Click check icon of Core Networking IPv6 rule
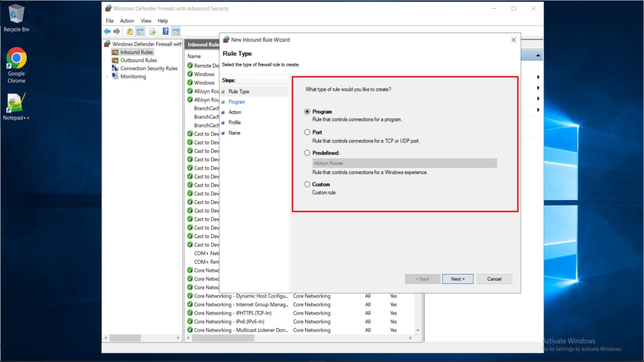644x362 pixels. click(189, 322)
